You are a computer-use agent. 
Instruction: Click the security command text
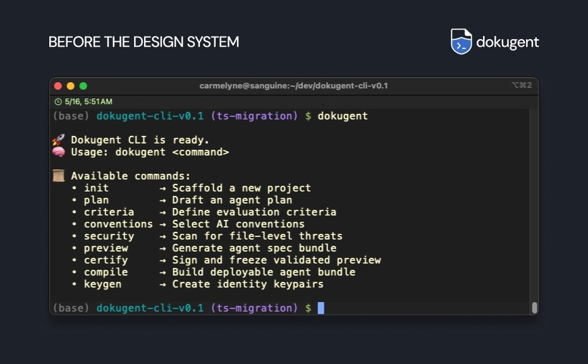109,236
